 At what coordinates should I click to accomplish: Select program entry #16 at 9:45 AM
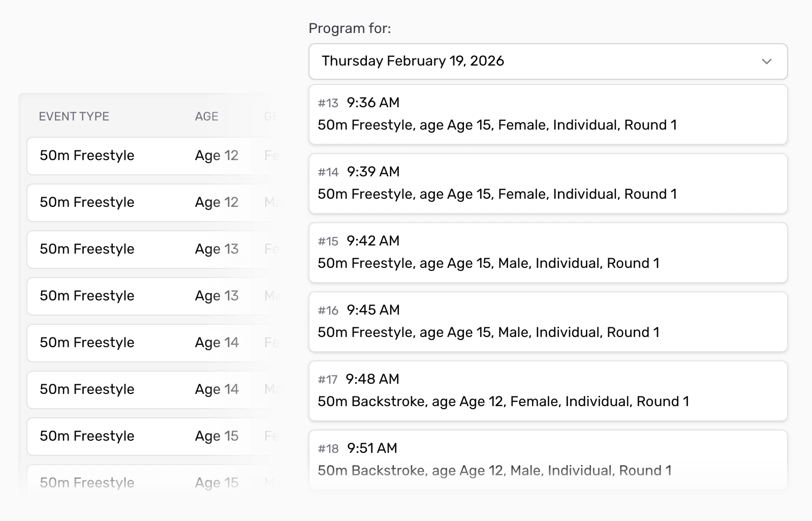click(548, 322)
